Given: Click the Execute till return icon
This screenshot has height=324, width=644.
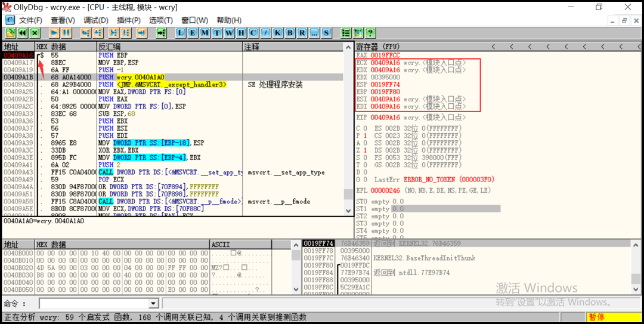Looking at the screenshot, I should pos(142,32).
